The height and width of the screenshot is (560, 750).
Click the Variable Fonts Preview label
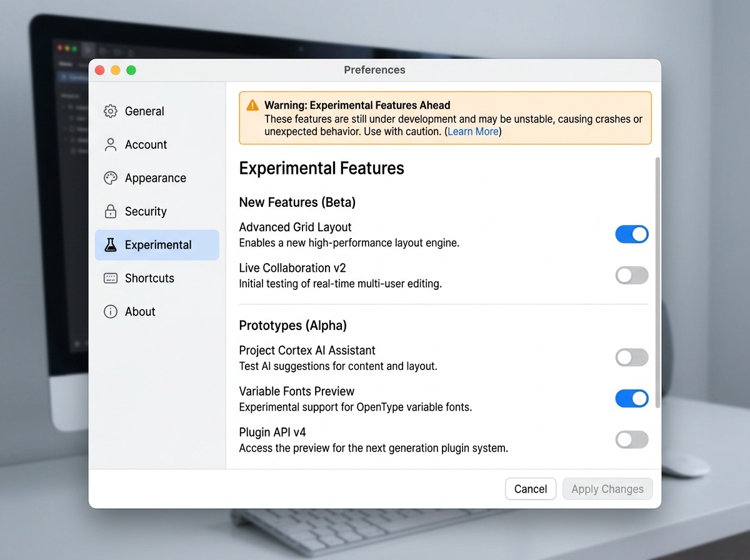pos(297,391)
